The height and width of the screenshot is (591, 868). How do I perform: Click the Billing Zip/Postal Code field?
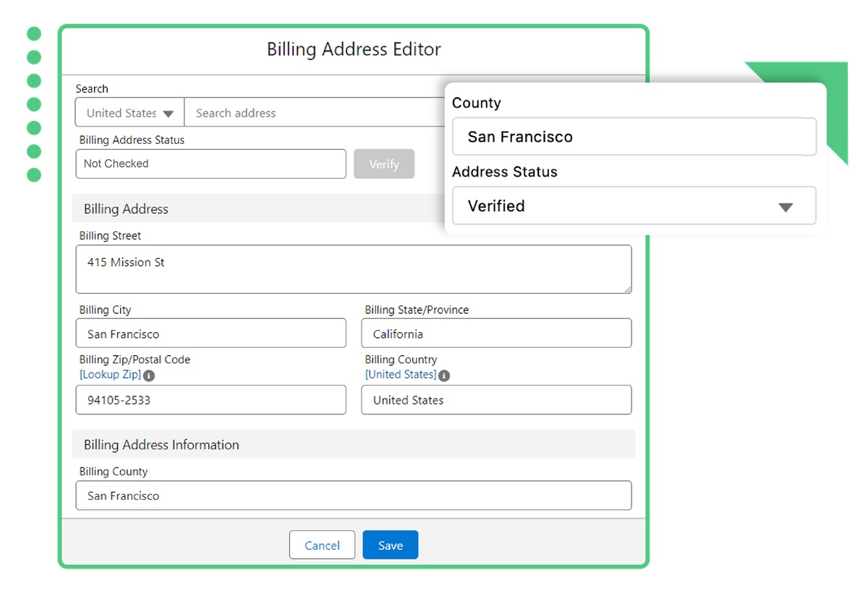210,400
